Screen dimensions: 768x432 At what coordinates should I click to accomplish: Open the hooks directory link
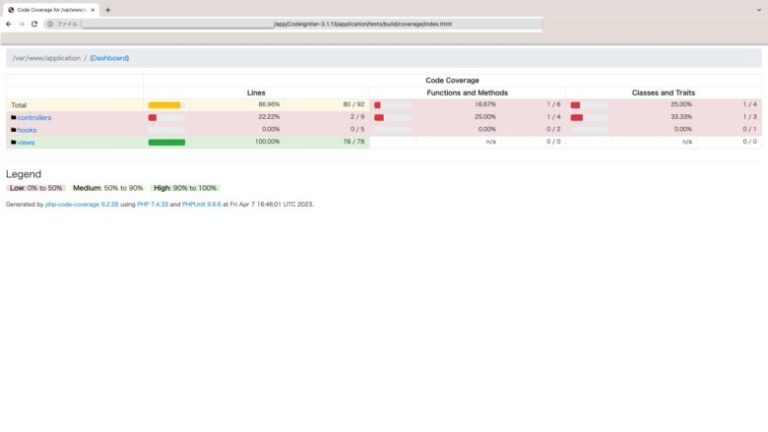tap(27, 130)
